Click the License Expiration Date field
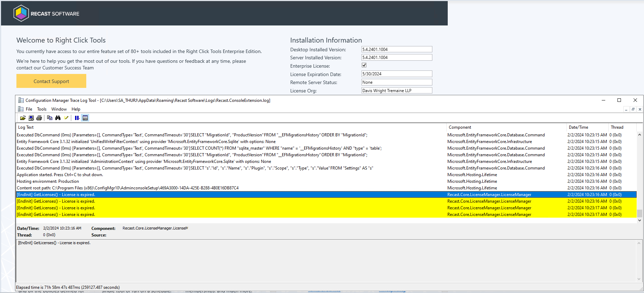Screen dimensions: 644x293 click(397, 74)
